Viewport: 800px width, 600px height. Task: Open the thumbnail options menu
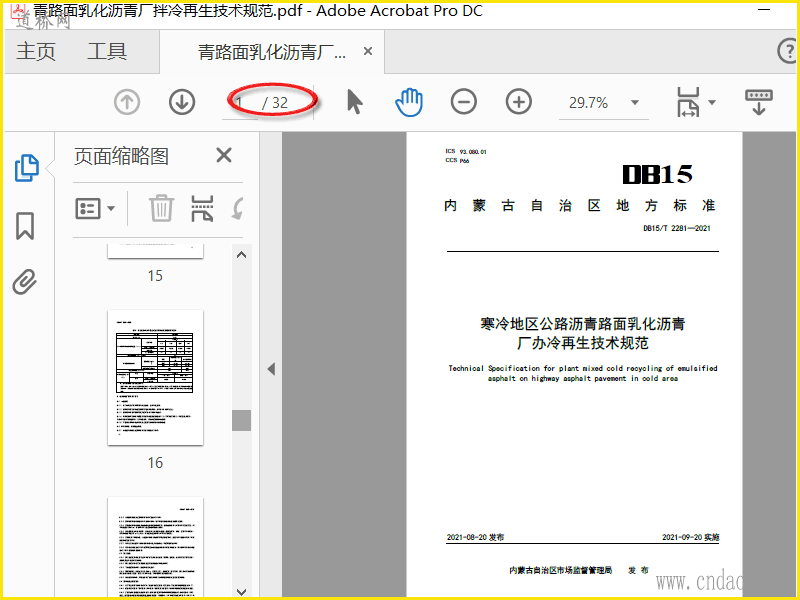pos(95,209)
